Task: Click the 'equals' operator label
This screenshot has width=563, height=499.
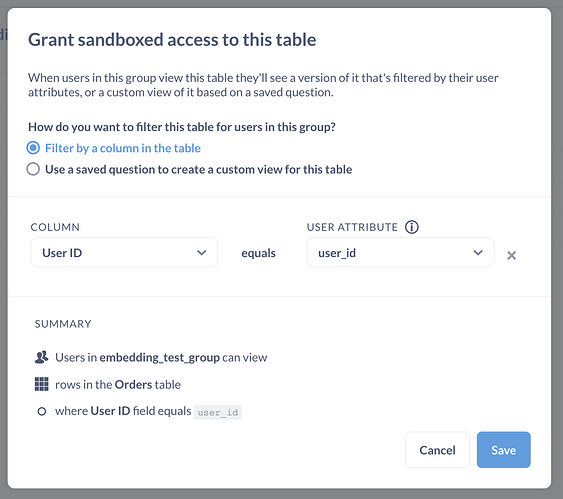Action: [259, 253]
